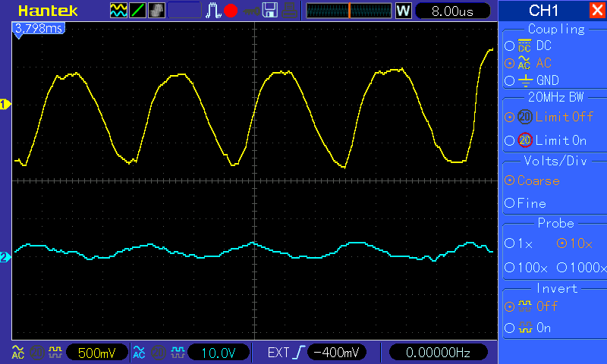
Task: Click the CH1 menu title
Action: pos(543,11)
